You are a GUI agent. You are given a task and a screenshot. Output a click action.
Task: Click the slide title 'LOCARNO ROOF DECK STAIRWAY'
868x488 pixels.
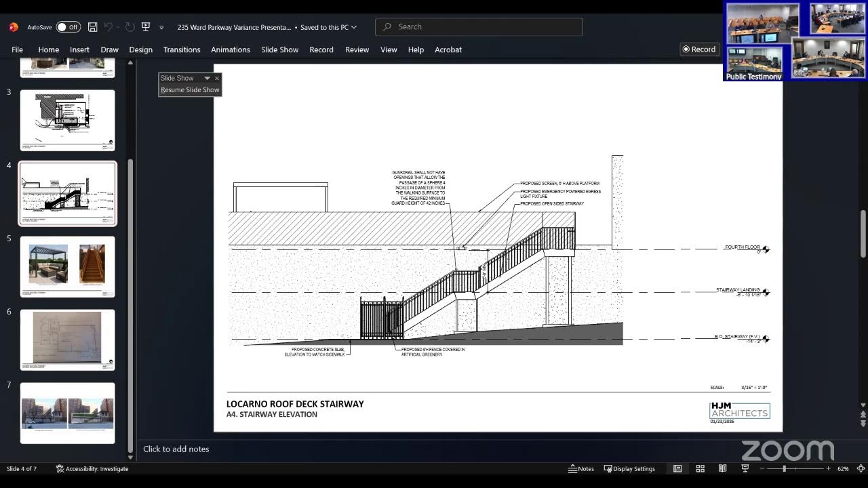click(x=295, y=404)
